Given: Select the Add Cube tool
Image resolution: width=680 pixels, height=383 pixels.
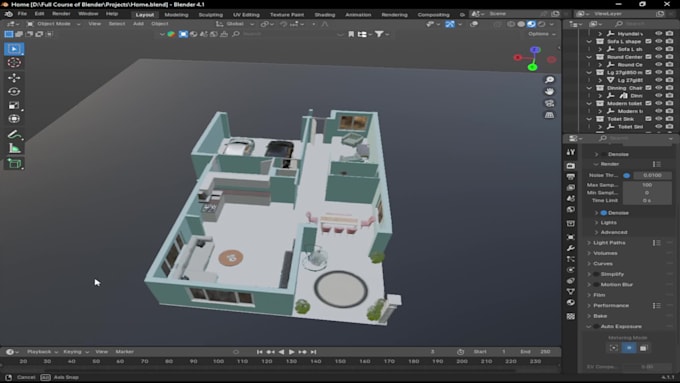Looking at the screenshot, I should click(14, 164).
